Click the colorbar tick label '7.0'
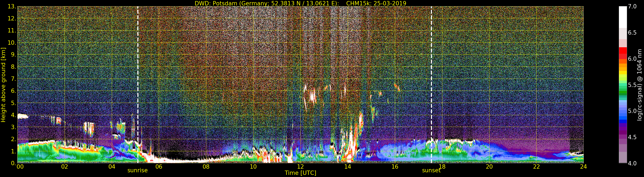The width and height of the screenshot is (644, 177). (x=632, y=6)
